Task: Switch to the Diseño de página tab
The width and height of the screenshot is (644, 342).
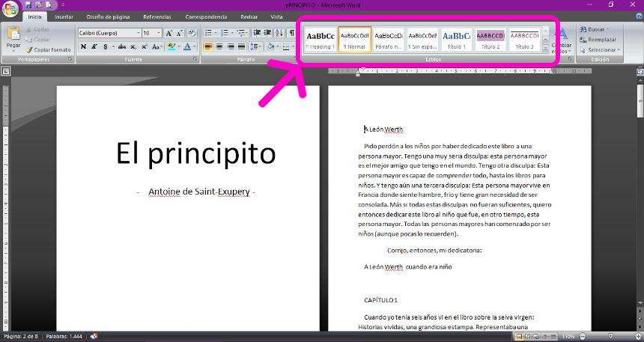Action: click(108, 16)
